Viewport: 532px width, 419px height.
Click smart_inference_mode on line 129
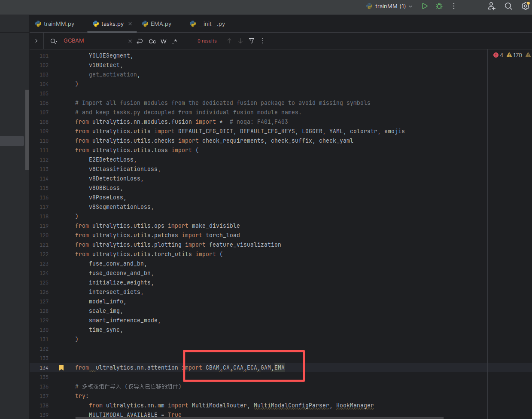(x=123, y=320)
